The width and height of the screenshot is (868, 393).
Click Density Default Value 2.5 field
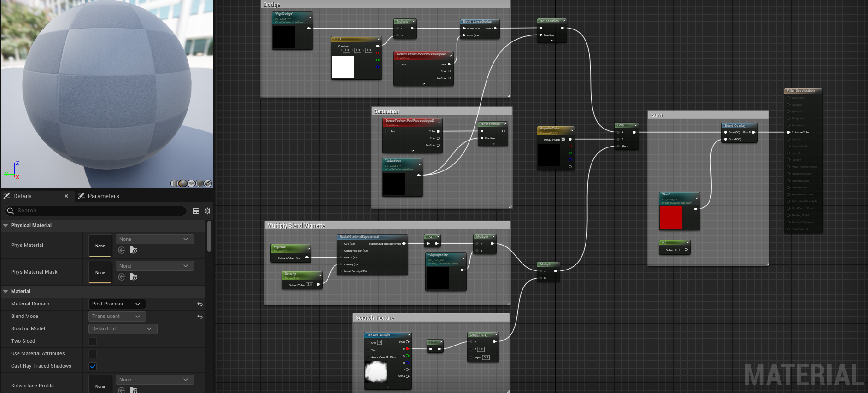[310, 285]
